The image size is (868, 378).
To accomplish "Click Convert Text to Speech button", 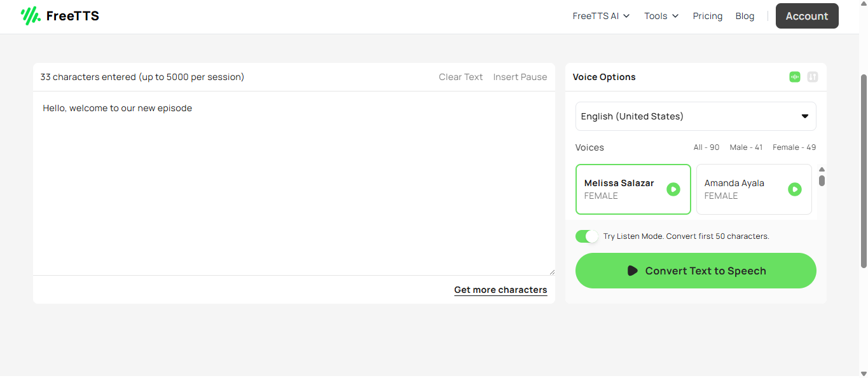I will pyautogui.click(x=695, y=271).
